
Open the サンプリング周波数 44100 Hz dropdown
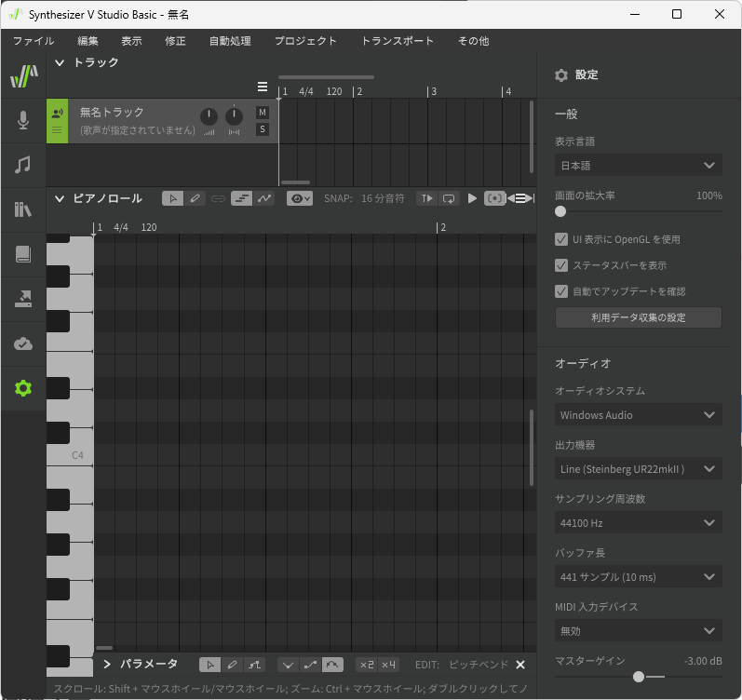point(638,523)
